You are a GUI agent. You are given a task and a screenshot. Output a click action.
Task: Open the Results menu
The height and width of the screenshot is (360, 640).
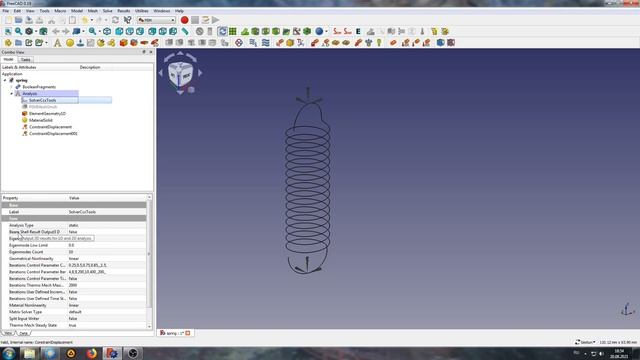pyautogui.click(x=124, y=11)
